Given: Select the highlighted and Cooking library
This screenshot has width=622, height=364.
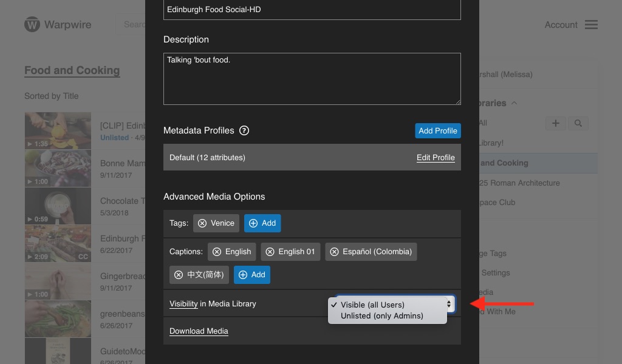Looking at the screenshot, I should tap(538, 163).
